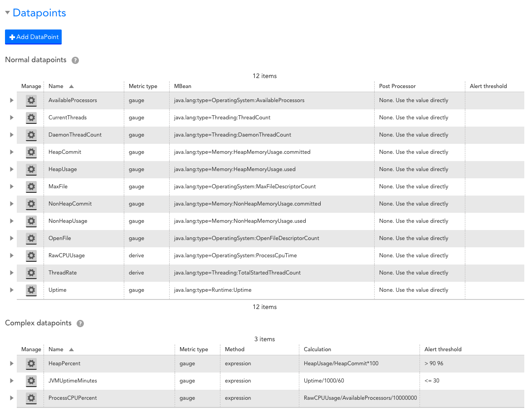Expand the CurrentThreads row arrow
The image size is (532, 412).
point(12,118)
